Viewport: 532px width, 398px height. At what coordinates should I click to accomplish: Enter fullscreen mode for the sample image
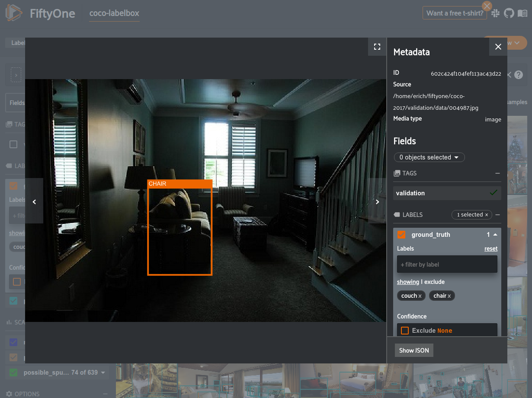(x=377, y=47)
